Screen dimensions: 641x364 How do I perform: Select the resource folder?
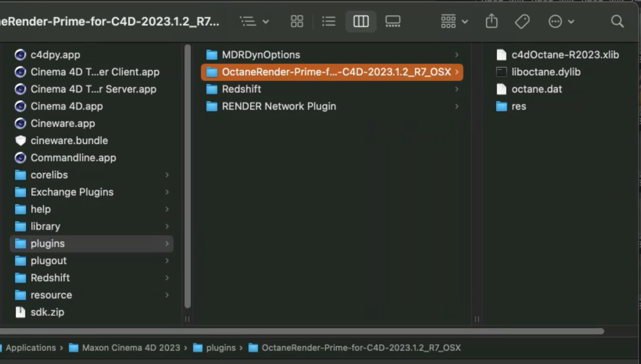click(92, 295)
